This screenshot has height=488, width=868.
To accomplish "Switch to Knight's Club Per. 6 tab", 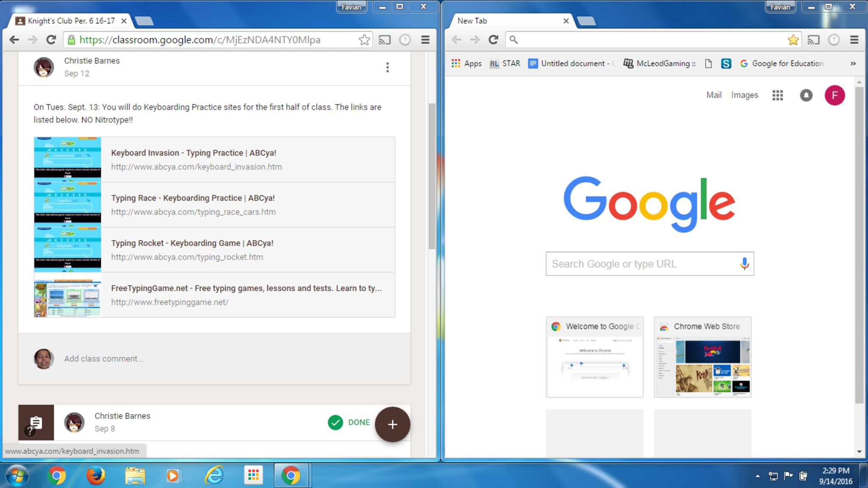I will (71, 21).
